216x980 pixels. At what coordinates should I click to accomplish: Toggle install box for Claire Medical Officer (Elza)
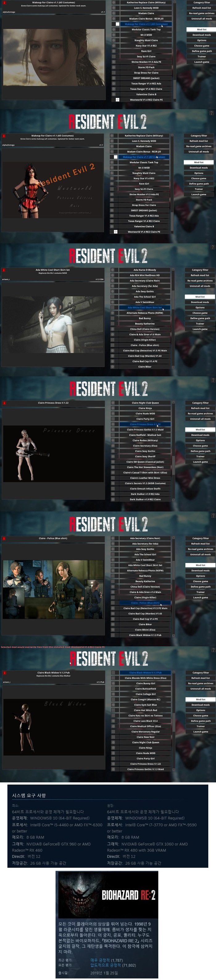click(113, 726)
